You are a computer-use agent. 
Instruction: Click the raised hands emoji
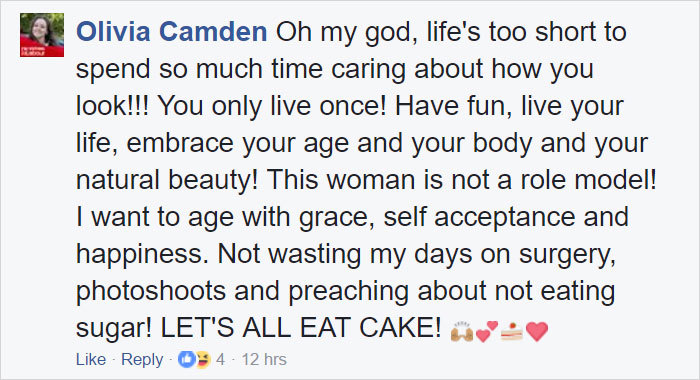(x=462, y=331)
